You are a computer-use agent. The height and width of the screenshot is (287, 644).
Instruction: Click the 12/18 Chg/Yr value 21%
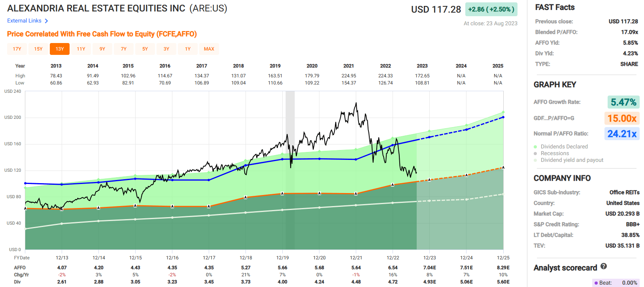pyautogui.click(x=246, y=275)
